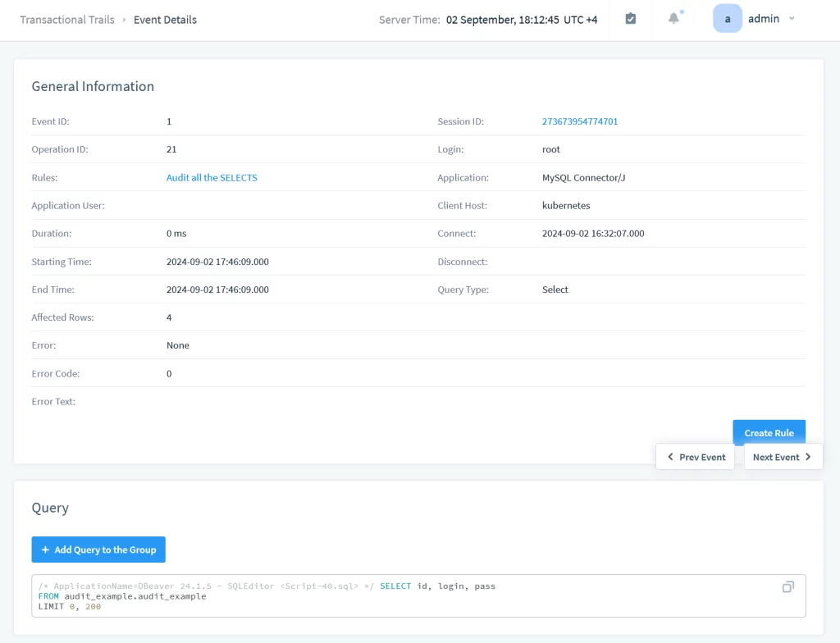Go to Next Event

[783, 457]
